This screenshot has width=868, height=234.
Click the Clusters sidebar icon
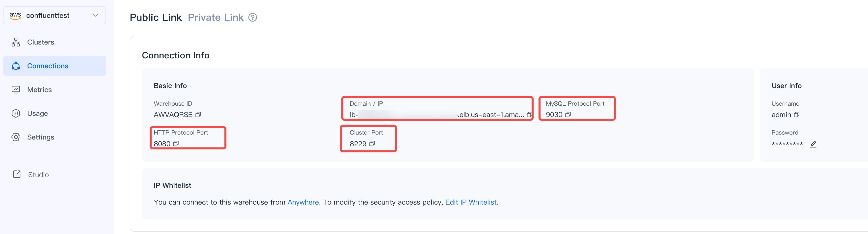16,42
